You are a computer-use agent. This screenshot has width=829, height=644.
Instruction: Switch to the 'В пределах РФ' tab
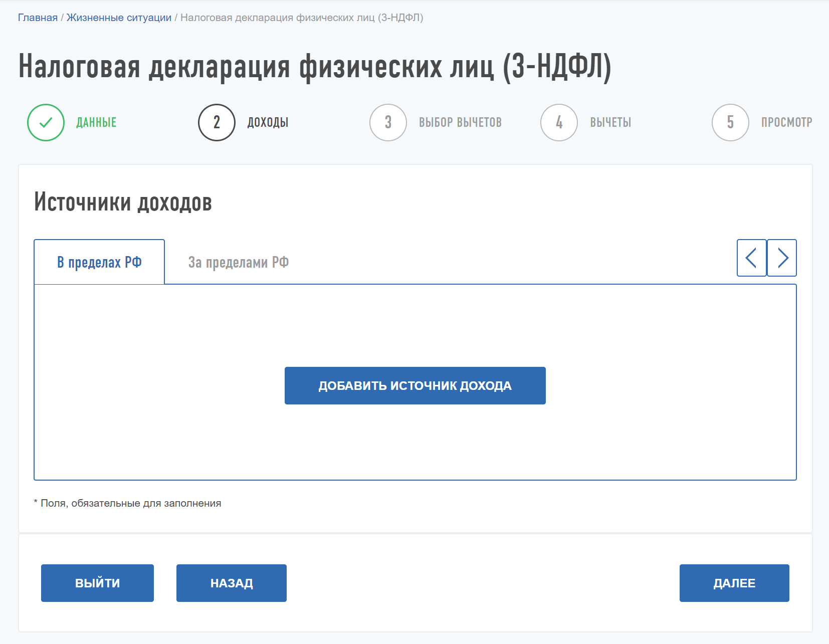coord(99,262)
